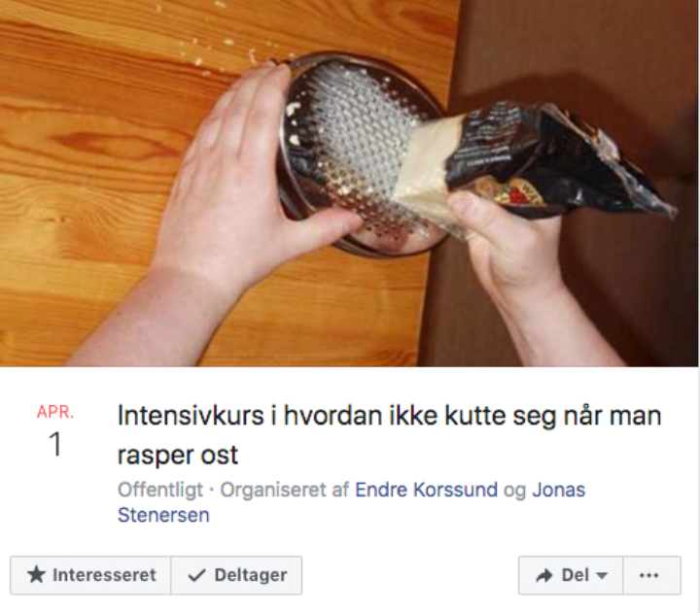Image resolution: width=700 pixels, height=613 pixels.
Task: Click the day number 1 in date
Action: [x=55, y=444]
